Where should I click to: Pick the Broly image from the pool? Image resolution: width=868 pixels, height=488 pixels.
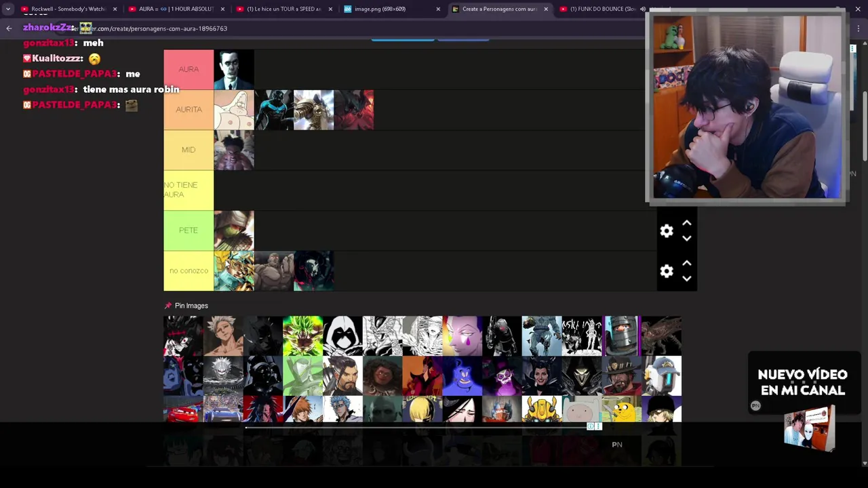[x=302, y=335]
